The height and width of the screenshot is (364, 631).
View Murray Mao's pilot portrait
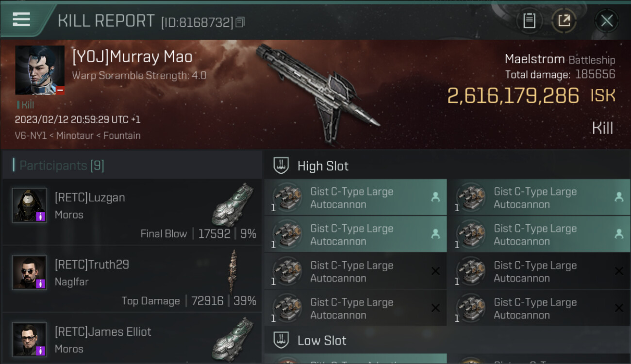[39, 70]
